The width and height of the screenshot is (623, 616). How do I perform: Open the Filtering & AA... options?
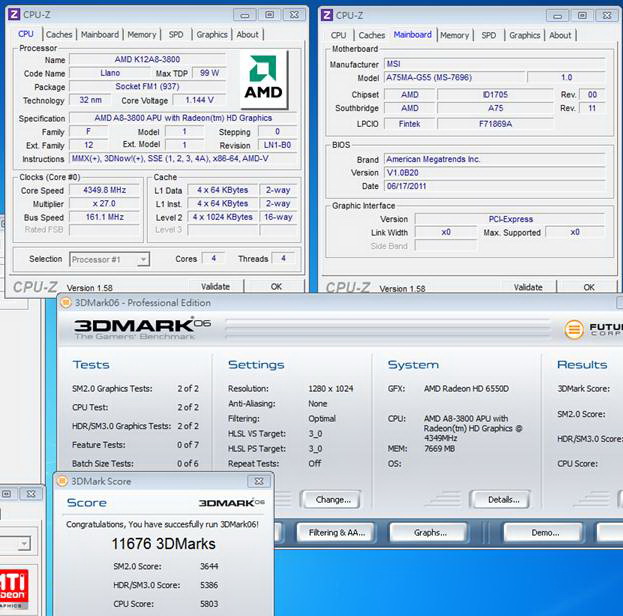coord(336,533)
